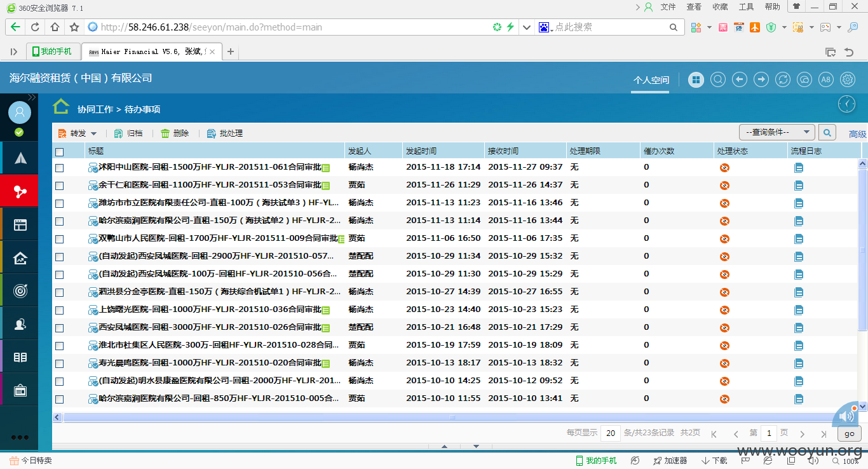Open the book sidebar icon
This screenshot has height=469, width=868.
pyautogui.click(x=20, y=357)
